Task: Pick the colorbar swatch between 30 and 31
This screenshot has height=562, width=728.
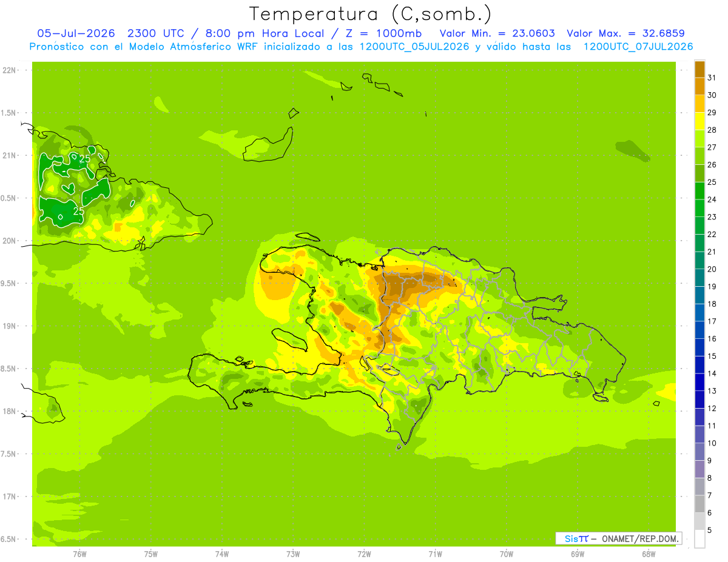Action: pyautogui.click(x=699, y=86)
